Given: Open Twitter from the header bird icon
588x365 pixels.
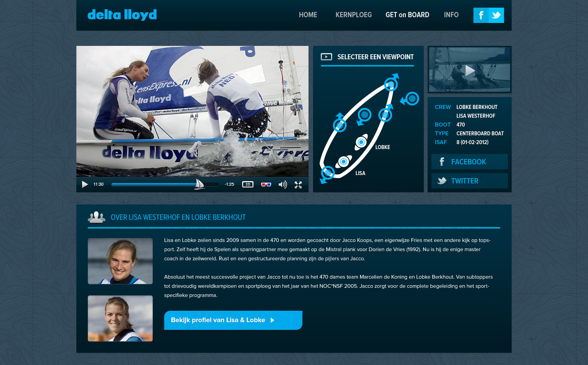Looking at the screenshot, I should point(496,15).
